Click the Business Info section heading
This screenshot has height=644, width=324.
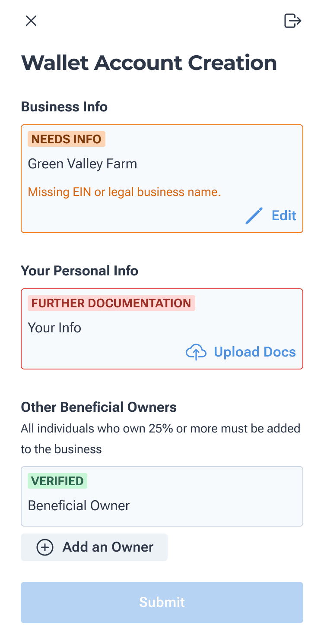64,107
